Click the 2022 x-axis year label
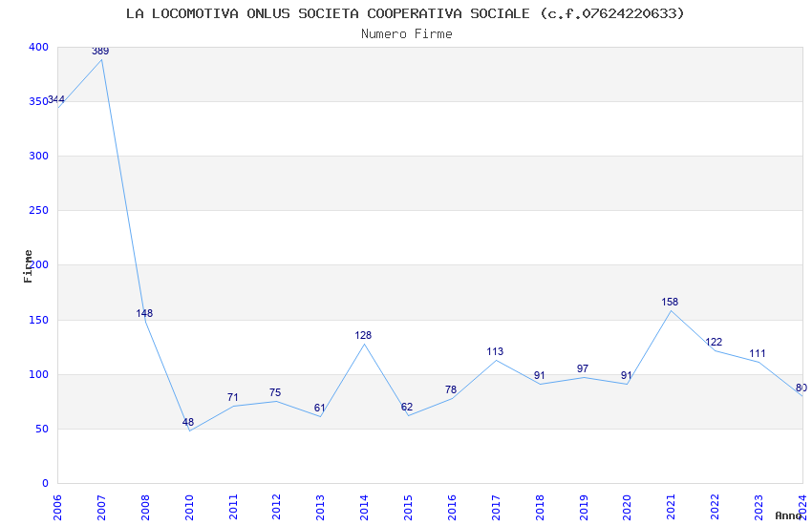The width and height of the screenshot is (812, 525). click(716, 508)
